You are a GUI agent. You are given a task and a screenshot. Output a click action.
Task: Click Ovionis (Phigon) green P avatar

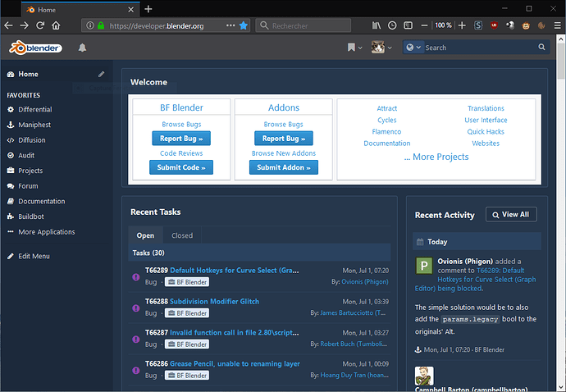click(424, 266)
